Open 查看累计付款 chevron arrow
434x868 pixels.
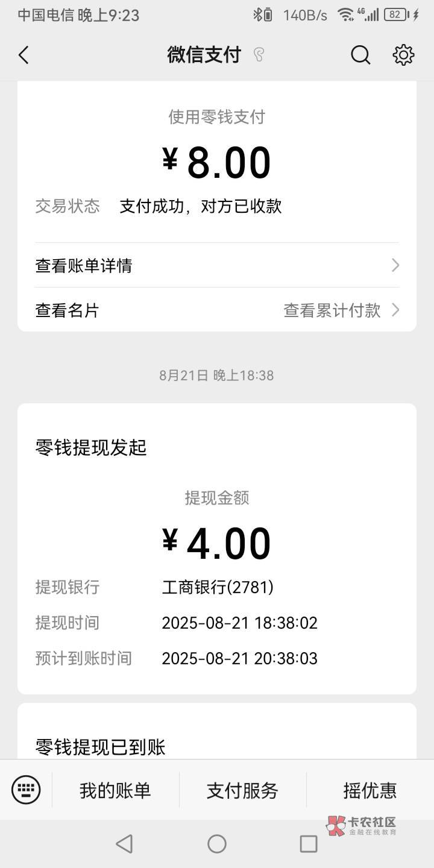[x=395, y=310]
